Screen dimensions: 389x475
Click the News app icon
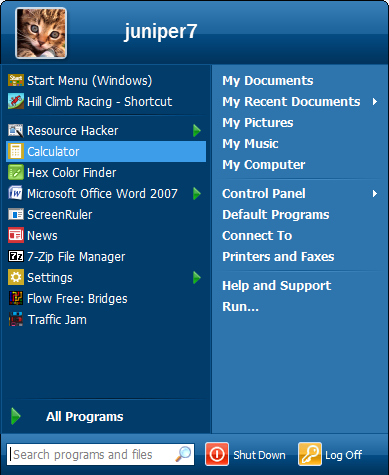pos(16,235)
